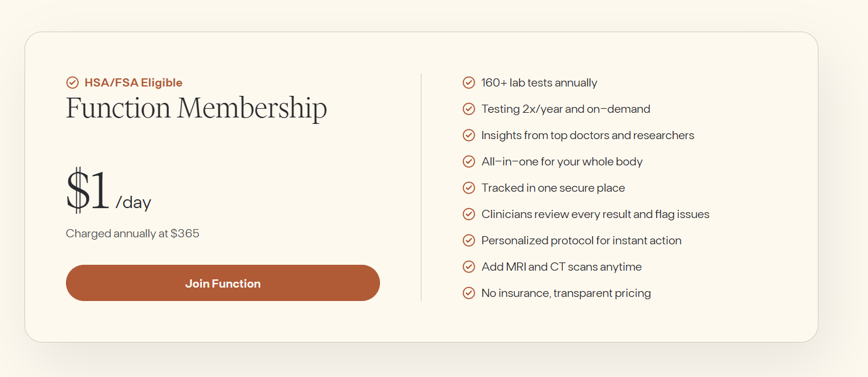This screenshot has width=868, height=377.
Task: Click checkmark icon beside Testing 2x/year and on-demand
Action: [469, 109]
